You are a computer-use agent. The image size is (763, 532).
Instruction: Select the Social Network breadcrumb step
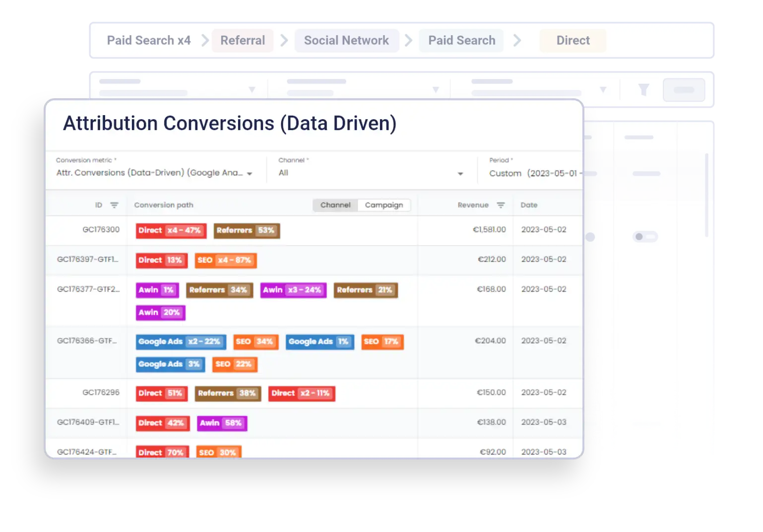(346, 40)
